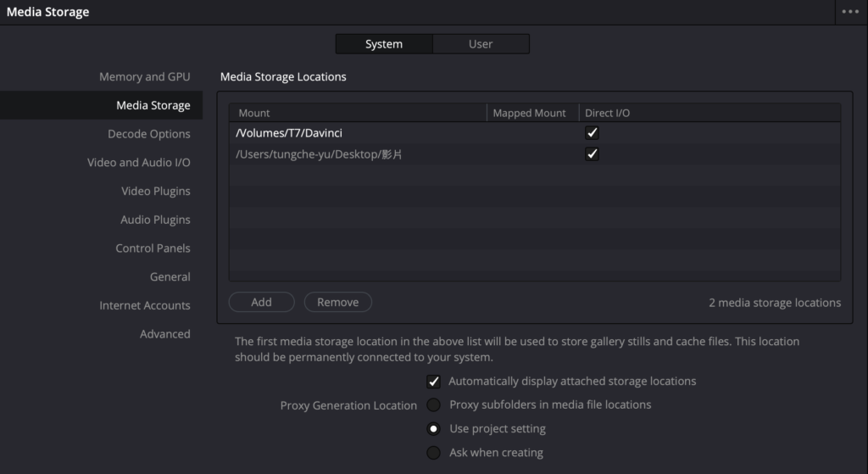The height and width of the screenshot is (474, 868).
Task: Switch to the User tab
Action: (x=481, y=44)
